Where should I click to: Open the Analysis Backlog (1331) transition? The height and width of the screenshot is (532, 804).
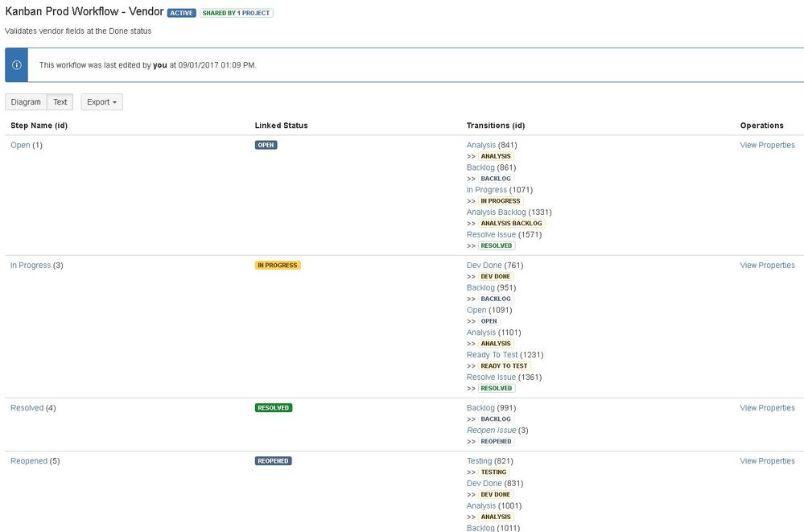click(x=496, y=212)
